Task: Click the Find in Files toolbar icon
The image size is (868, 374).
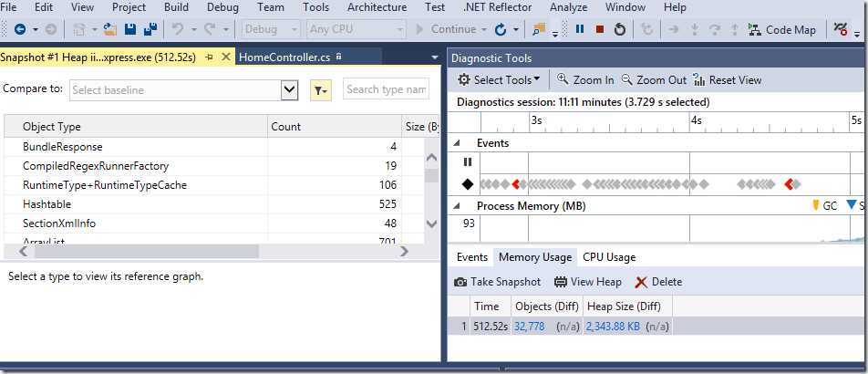Action: [x=539, y=29]
